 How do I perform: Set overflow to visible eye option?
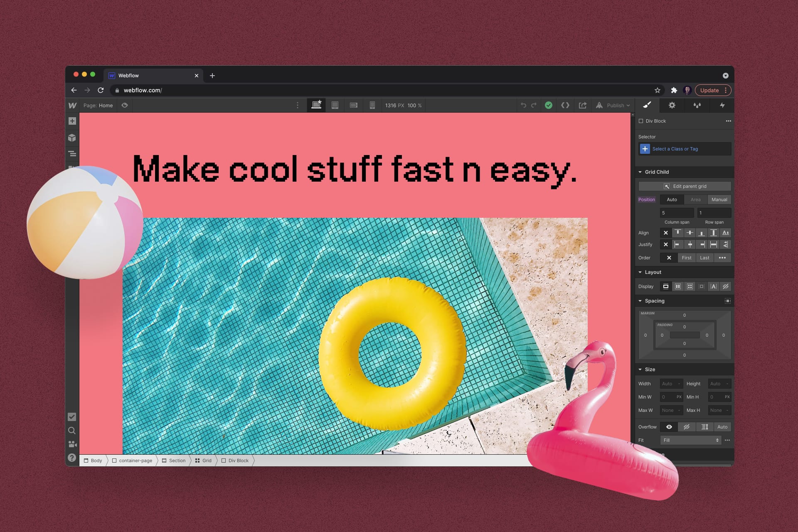click(669, 427)
